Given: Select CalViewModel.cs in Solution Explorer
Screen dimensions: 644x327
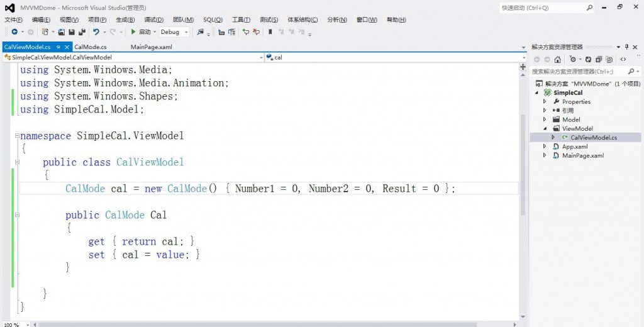Looking at the screenshot, I should (x=594, y=138).
